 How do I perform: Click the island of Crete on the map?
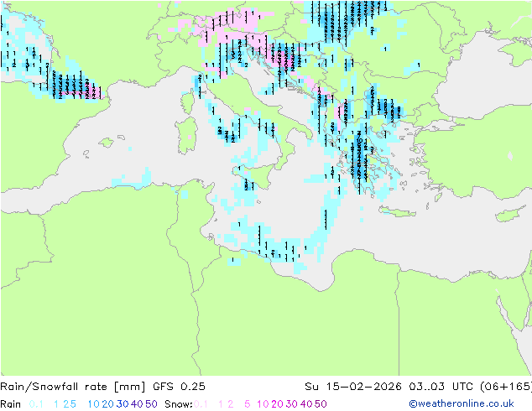coord(397,212)
